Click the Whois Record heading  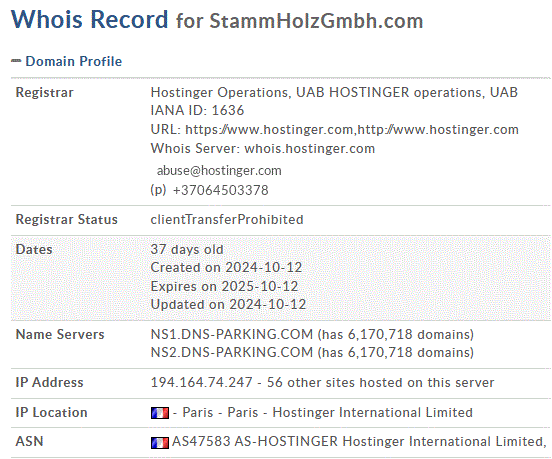pos(90,19)
